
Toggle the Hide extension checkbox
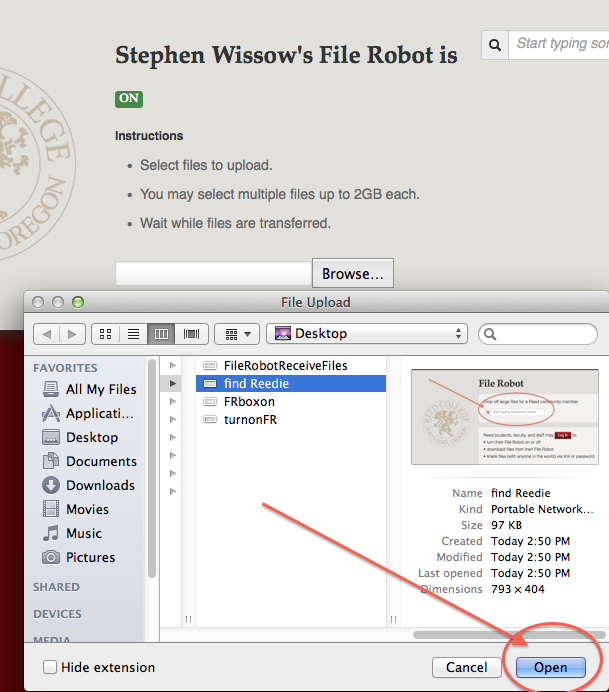click(50, 667)
